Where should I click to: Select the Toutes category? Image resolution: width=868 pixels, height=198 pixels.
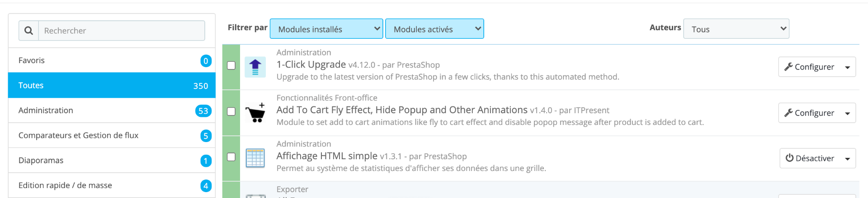click(x=112, y=85)
